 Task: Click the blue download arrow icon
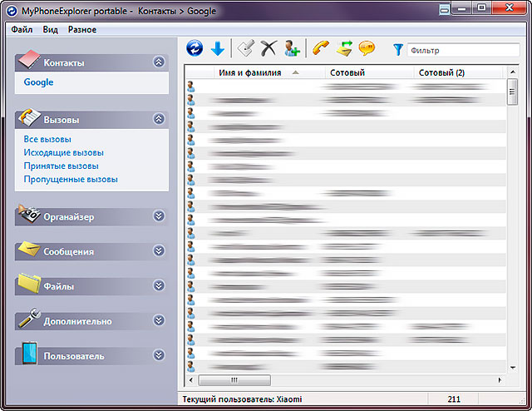coord(218,48)
